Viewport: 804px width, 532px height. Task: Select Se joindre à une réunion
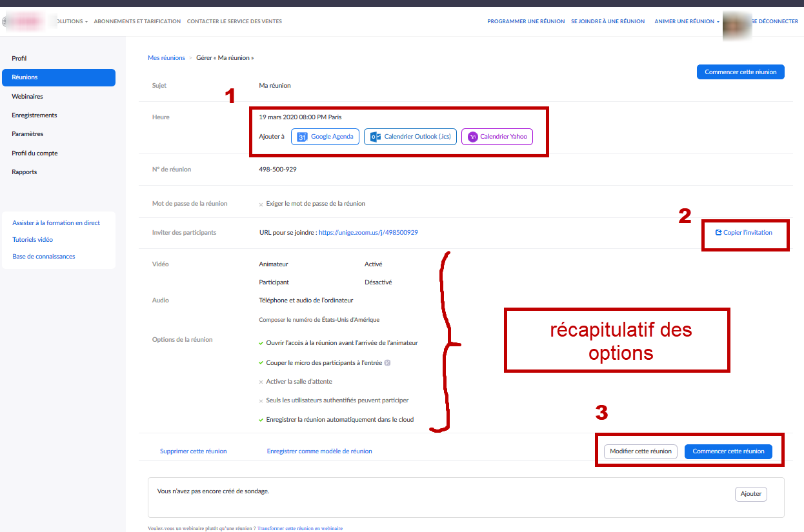tap(608, 21)
